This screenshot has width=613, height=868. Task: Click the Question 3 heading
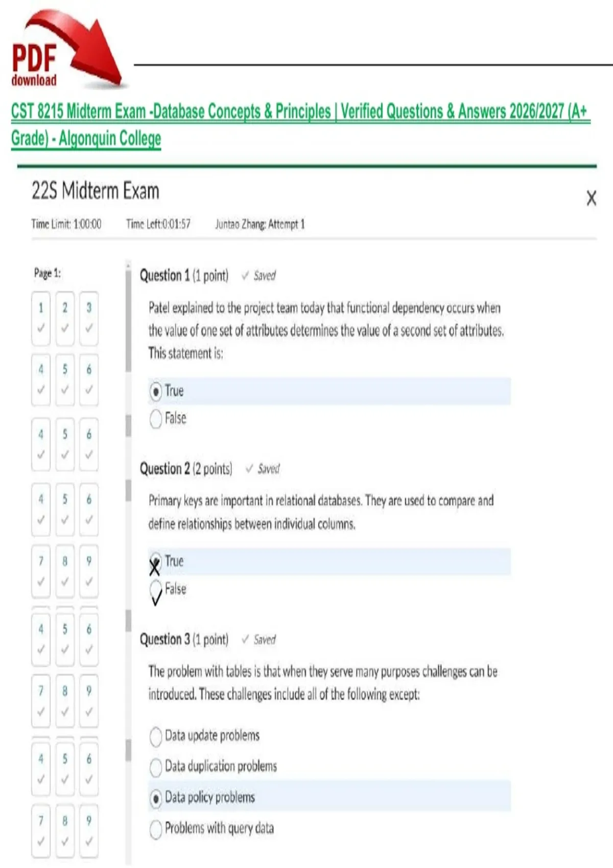pyautogui.click(x=184, y=639)
